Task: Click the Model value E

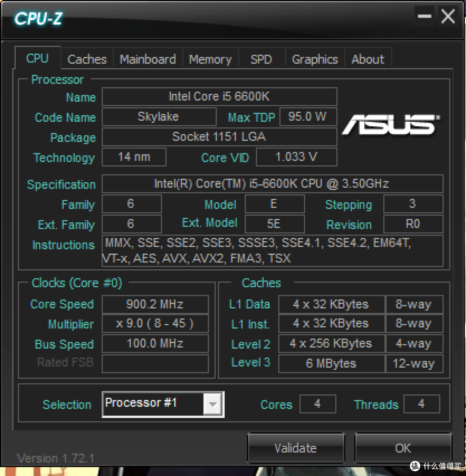Action: point(274,204)
